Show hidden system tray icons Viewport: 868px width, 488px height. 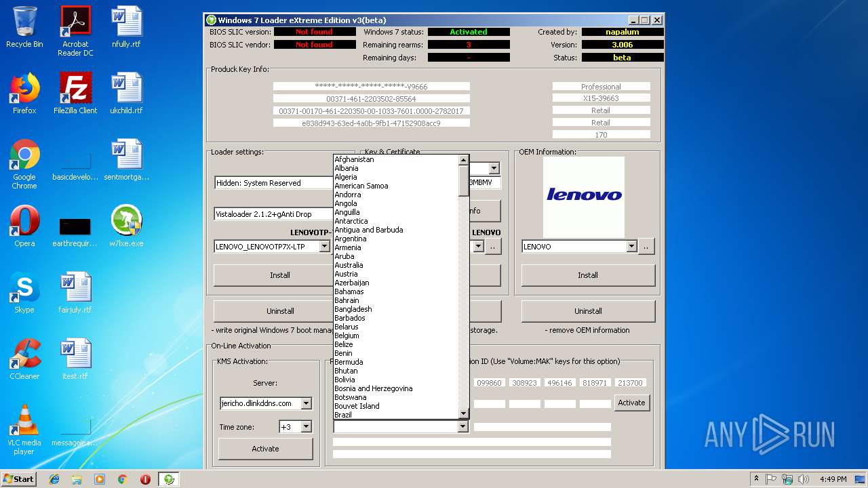(756, 479)
